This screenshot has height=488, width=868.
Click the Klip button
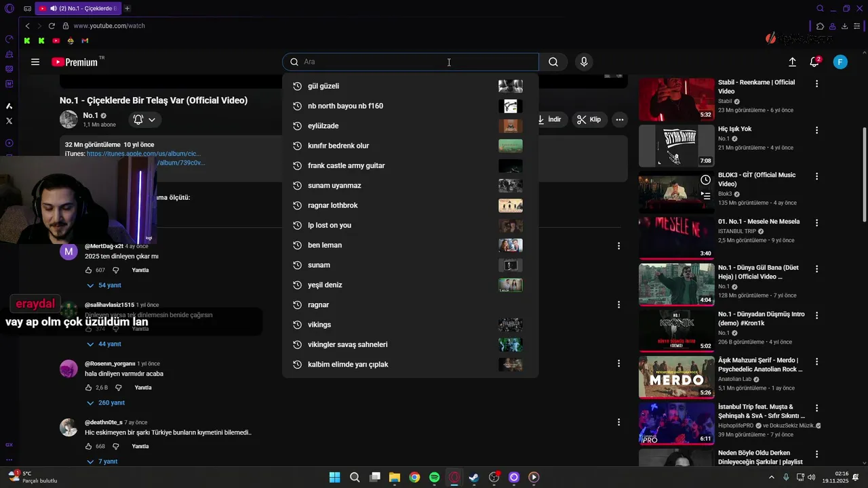pos(589,119)
